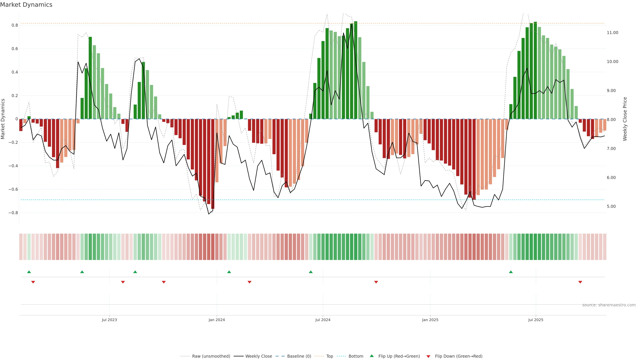Click the flip-up marker just before Jul 2024
The width and height of the screenshot is (644, 362).
[x=311, y=272]
